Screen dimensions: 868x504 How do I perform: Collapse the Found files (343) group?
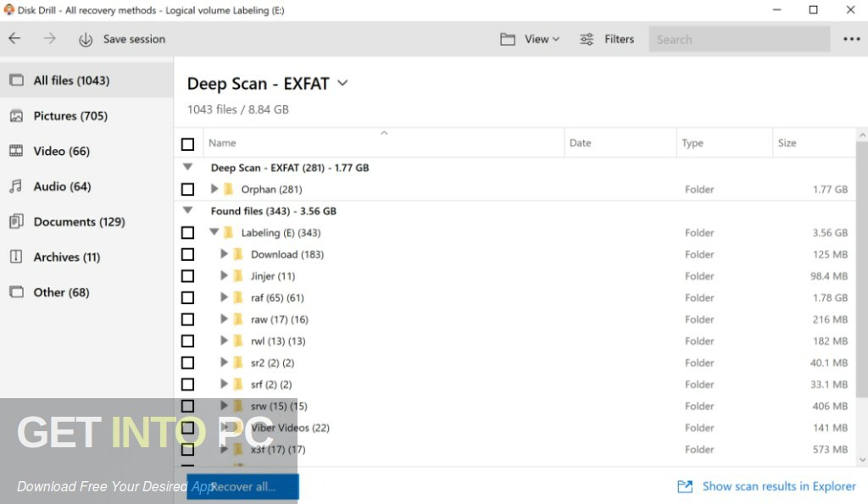[187, 210]
